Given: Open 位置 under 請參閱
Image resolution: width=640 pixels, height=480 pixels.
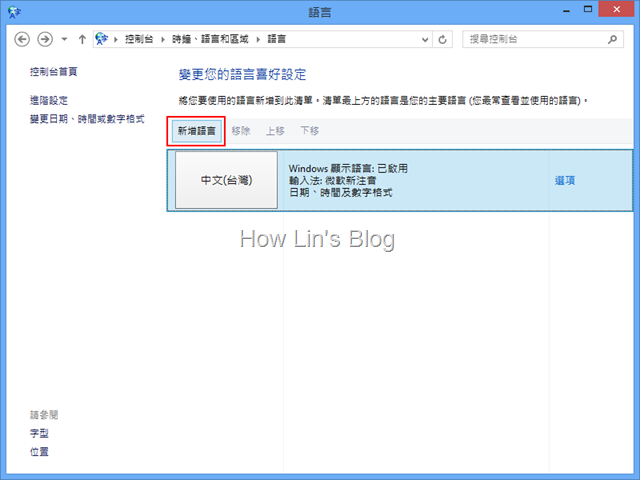Looking at the screenshot, I should (39, 452).
